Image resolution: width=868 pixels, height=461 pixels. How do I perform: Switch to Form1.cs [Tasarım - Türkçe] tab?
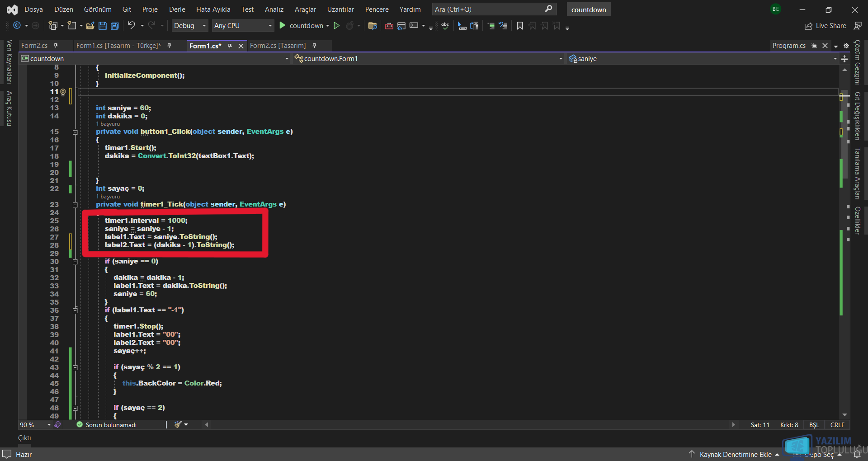pos(118,46)
